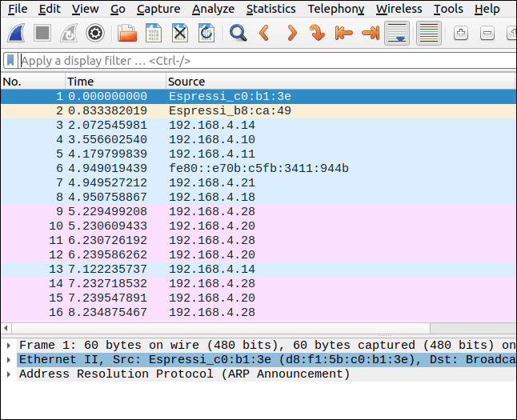The width and height of the screenshot is (517, 420).
Task: Select packet 8 from 192.168.4.18
Action: coord(258,197)
